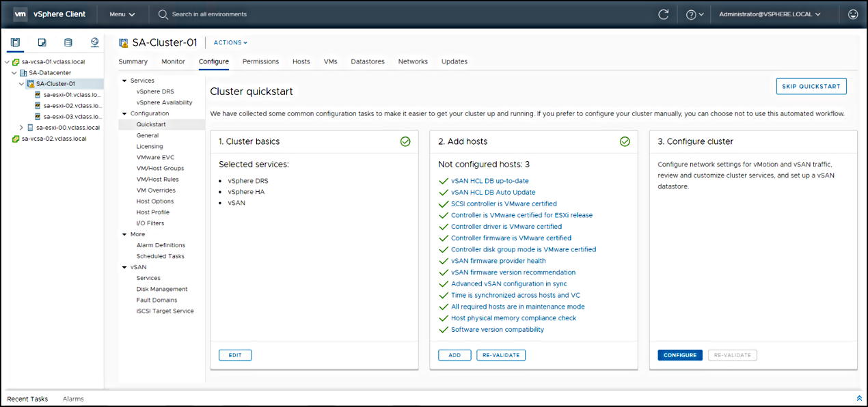Open the Recent Tasks panel tab
Viewport: 868px width, 407px height.
(27, 399)
